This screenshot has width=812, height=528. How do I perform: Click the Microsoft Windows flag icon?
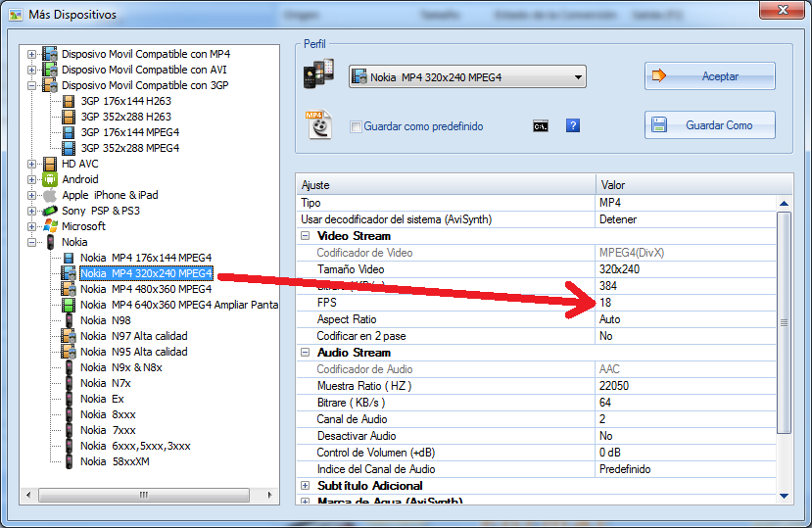click(50, 226)
